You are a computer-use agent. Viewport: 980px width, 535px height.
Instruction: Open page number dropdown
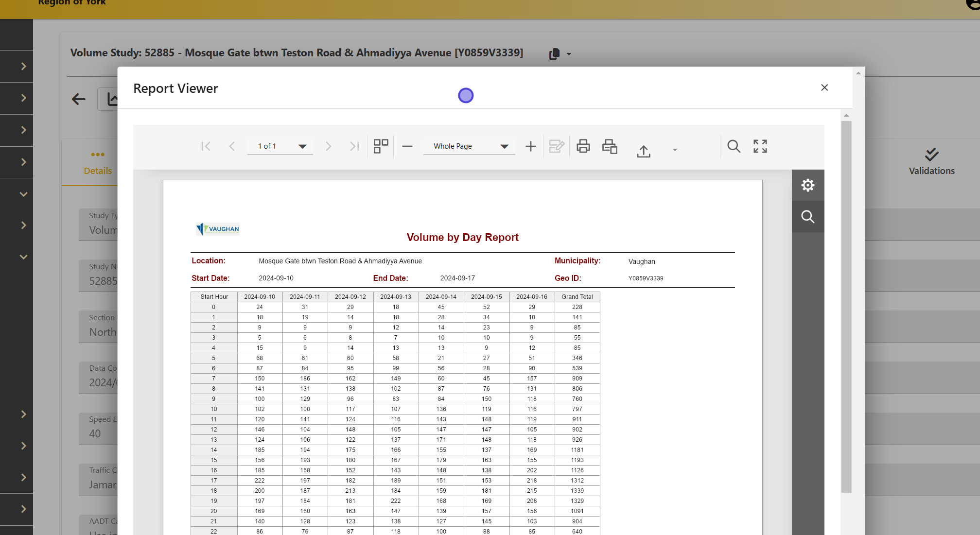pyautogui.click(x=302, y=146)
